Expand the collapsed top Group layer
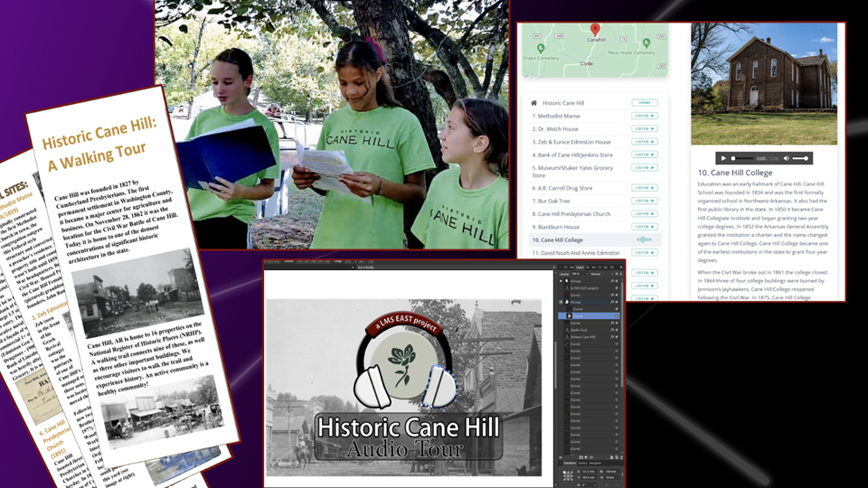 point(561,281)
